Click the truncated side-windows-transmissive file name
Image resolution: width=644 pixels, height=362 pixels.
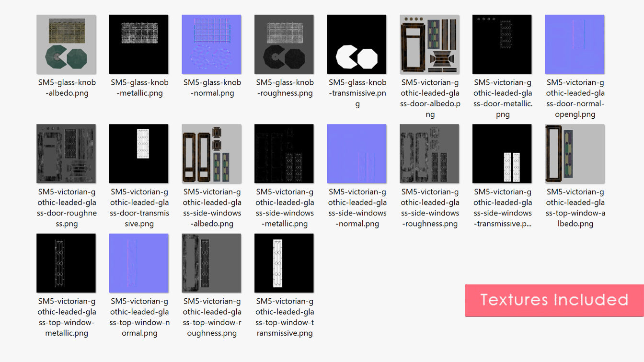pos(503,208)
